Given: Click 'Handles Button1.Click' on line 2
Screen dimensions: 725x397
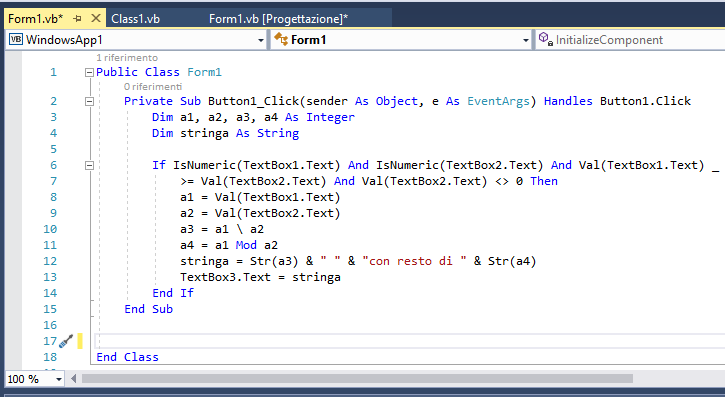Looking at the screenshot, I should (617, 101).
